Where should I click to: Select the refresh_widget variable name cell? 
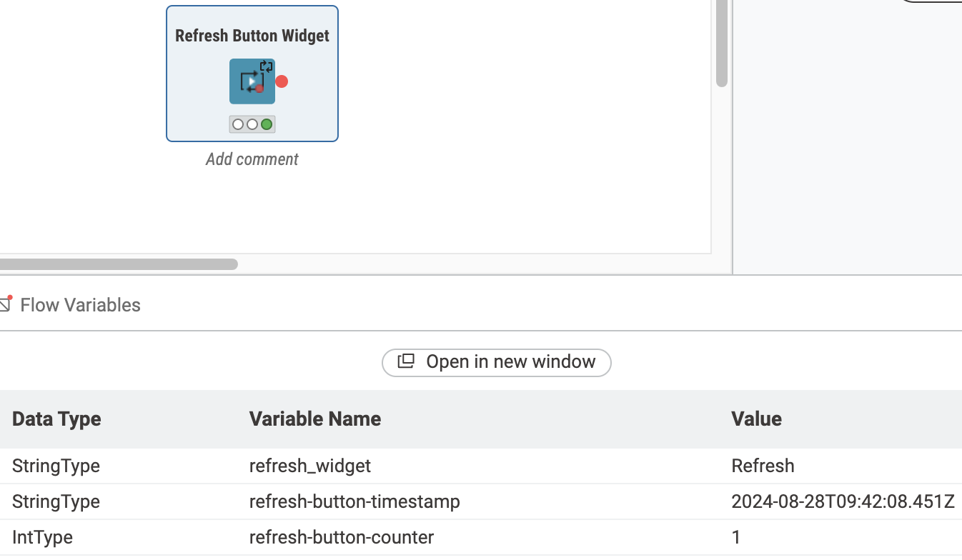pyautogui.click(x=309, y=466)
